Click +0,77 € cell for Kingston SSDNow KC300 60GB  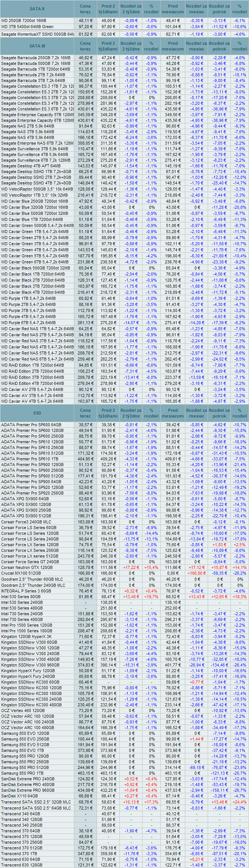coord(196,682)
